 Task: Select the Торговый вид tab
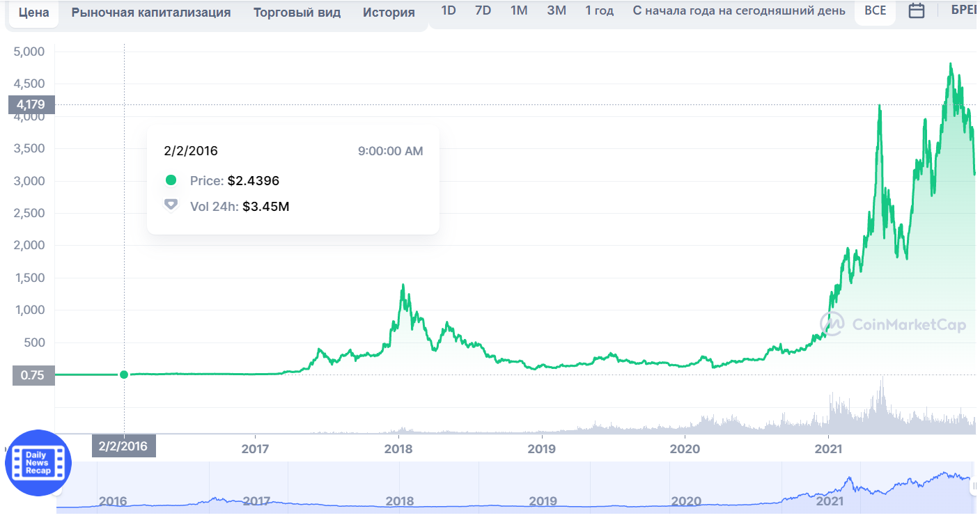[x=297, y=13]
